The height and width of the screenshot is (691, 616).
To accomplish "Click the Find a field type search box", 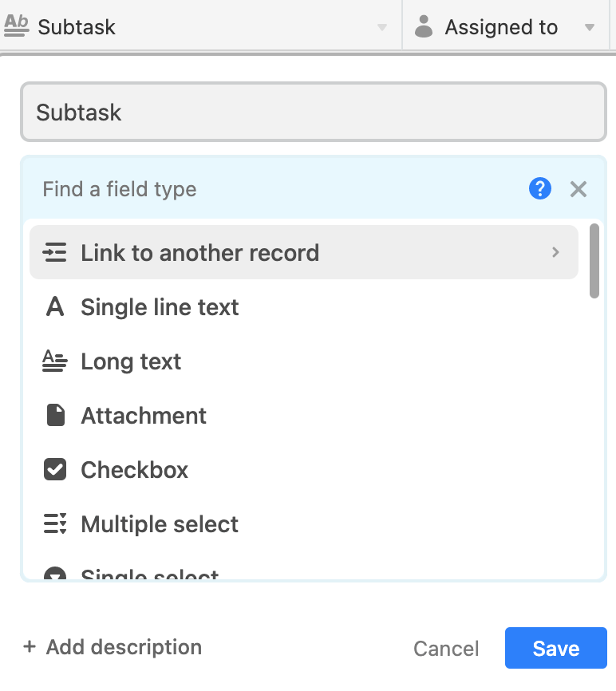I will coord(239,189).
